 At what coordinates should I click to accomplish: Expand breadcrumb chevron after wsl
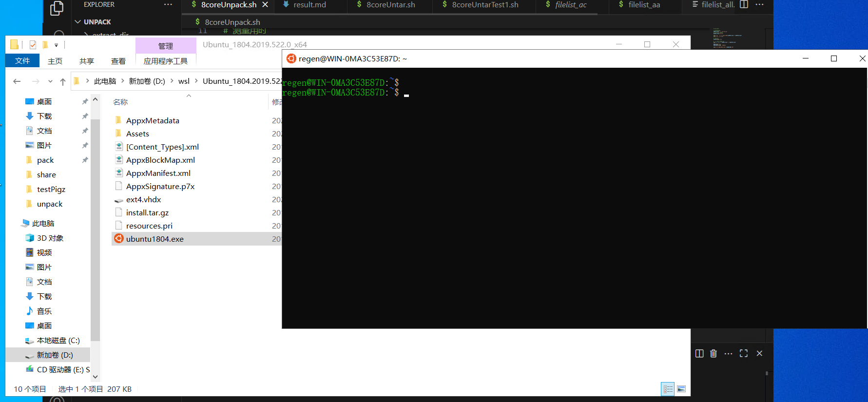(196, 81)
